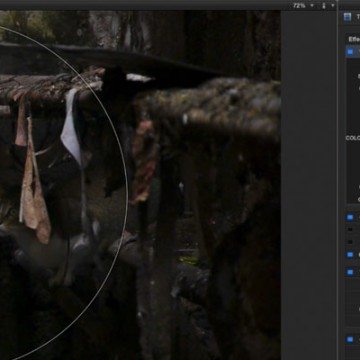Image resolution: width=360 pixels, height=360 pixels.
Task: Select the video inspector tab icon
Action: tap(347, 17)
